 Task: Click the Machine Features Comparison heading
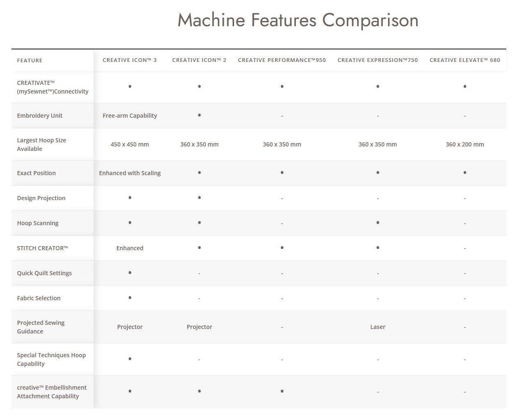pyautogui.click(x=298, y=21)
